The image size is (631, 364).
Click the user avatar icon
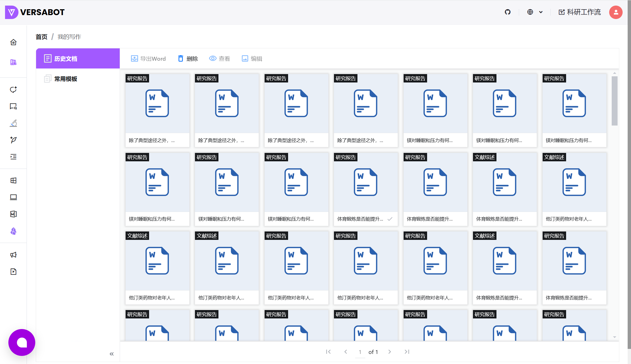(x=616, y=12)
